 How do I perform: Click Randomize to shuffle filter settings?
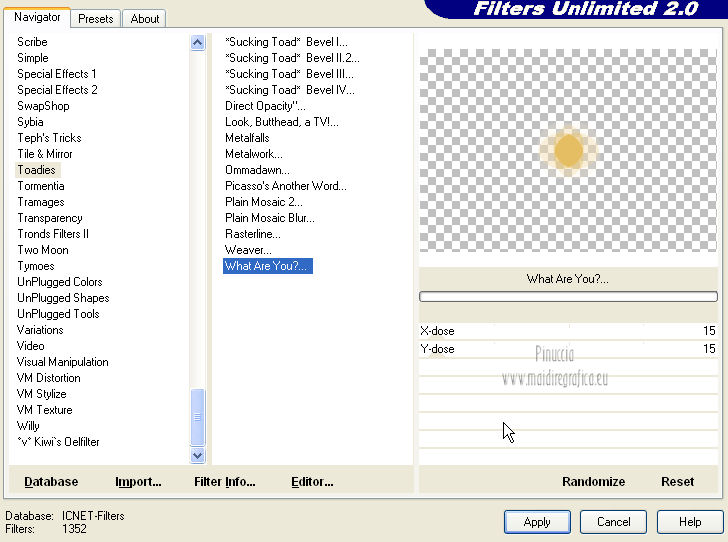(593, 482)
